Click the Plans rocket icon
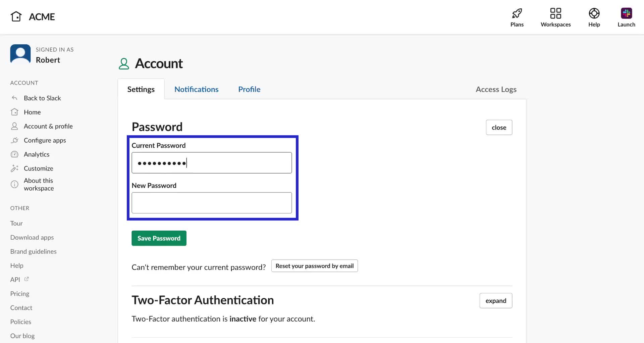The width and height of the screenshot is (644, 343). pyautogui.click(x=517, y=14)
